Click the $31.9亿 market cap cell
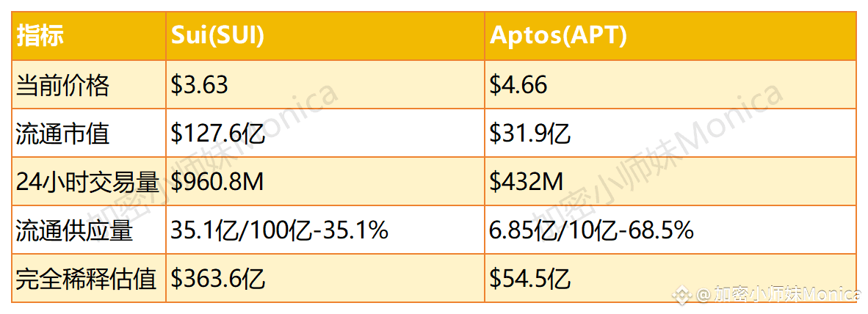 (x=671, y=134)
